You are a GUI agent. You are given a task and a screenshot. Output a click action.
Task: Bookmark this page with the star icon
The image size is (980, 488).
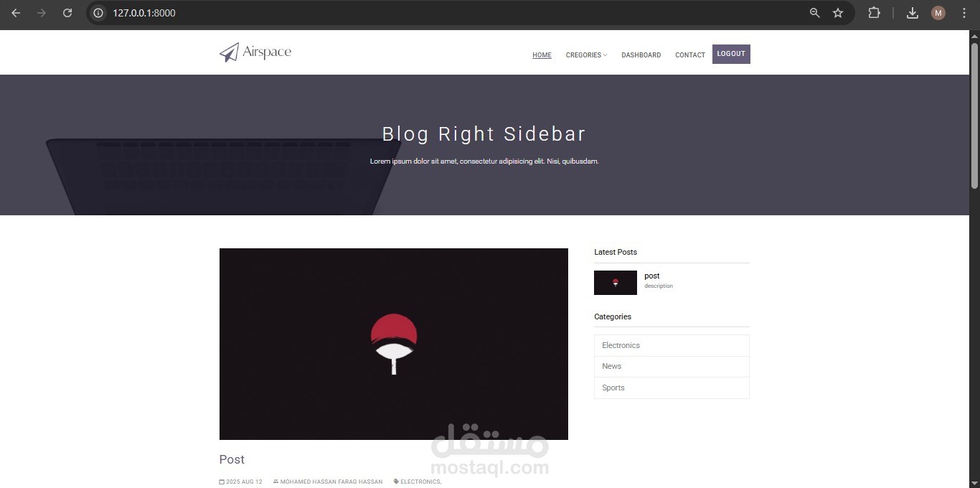tap(838, 13)
